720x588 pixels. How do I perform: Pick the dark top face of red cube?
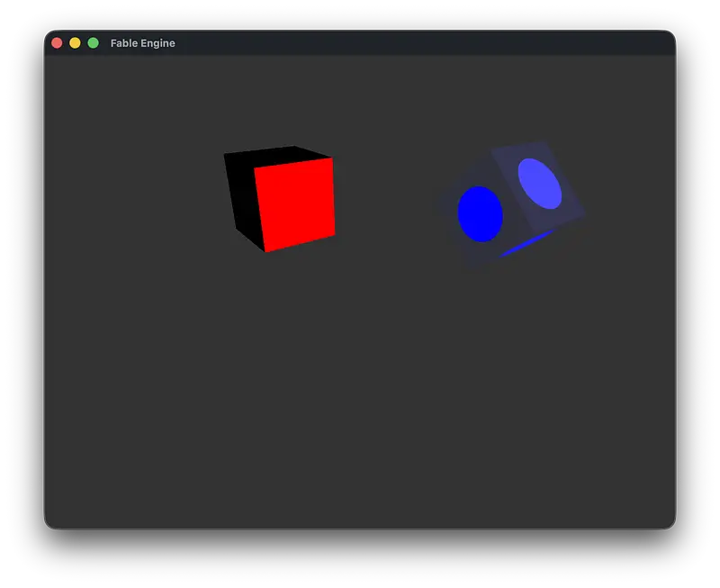coord(279,156)
